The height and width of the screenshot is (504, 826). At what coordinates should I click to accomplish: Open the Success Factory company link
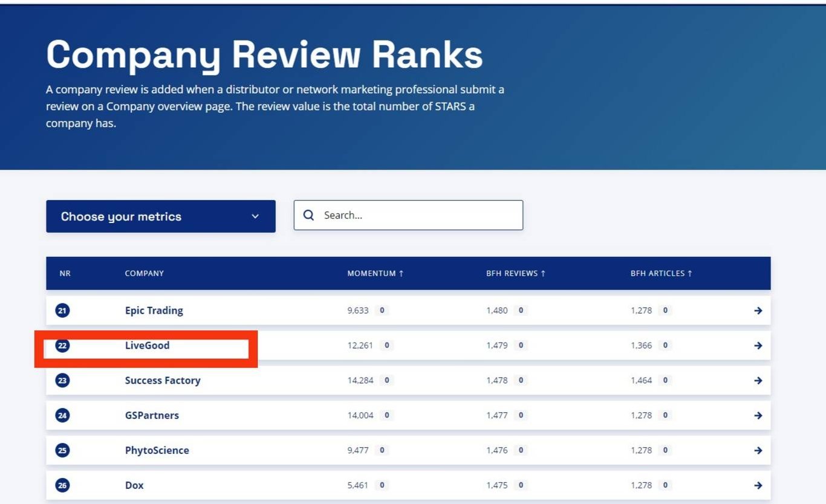(x=163, y=381)
